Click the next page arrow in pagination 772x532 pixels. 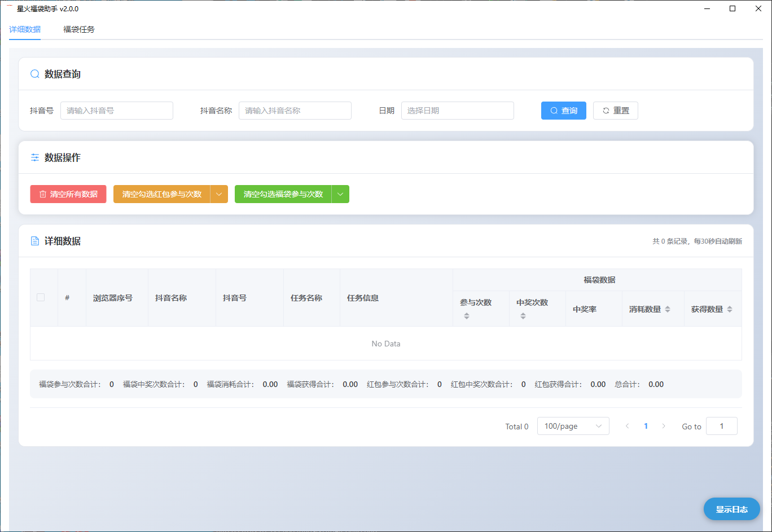click(x=664, y=426)
